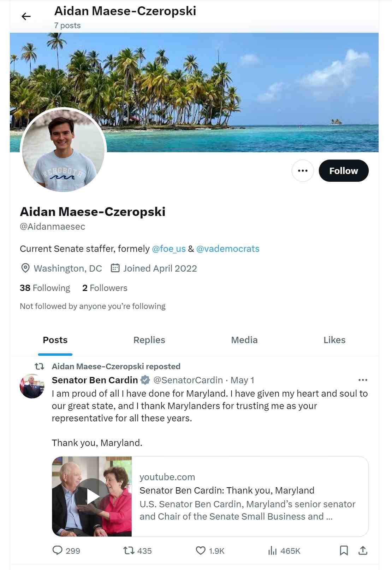
Task: Click the reply icon on Cardin's post
Action: point(58,551)
